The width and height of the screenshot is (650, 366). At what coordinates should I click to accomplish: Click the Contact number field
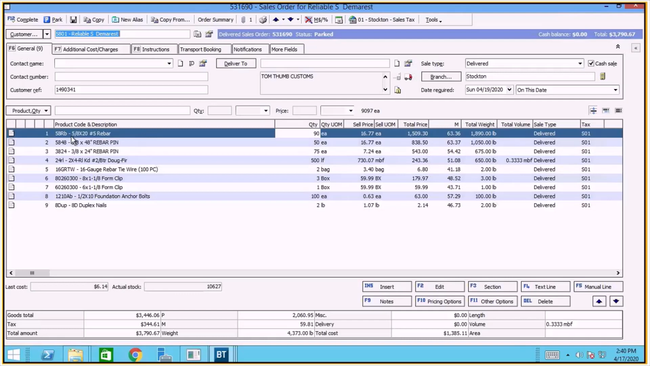pos(131,77)
